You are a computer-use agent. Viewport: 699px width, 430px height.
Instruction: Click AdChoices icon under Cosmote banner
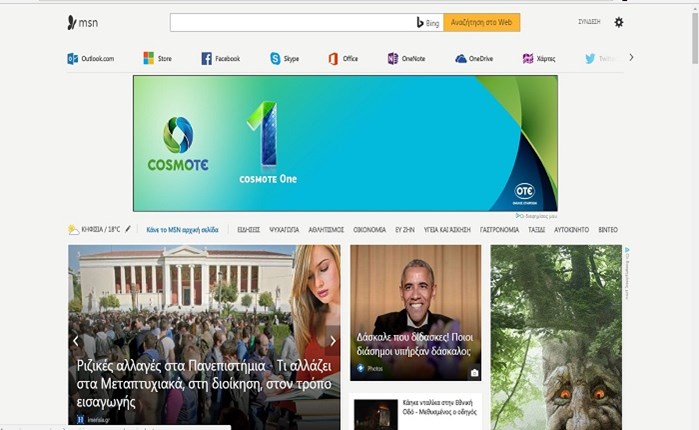(x=518, y=216)
